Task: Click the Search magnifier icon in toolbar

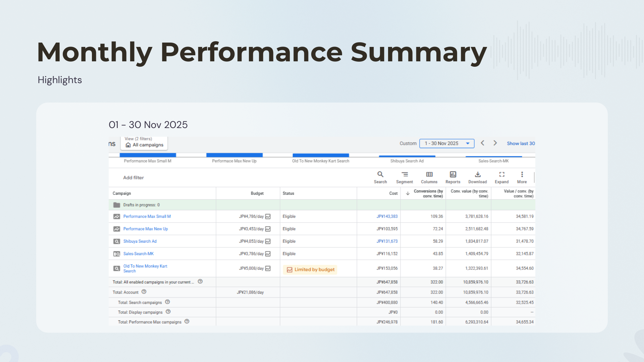Action: 380,174
